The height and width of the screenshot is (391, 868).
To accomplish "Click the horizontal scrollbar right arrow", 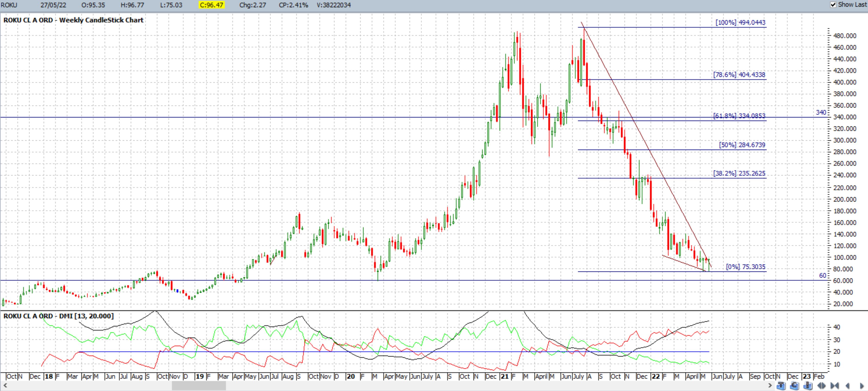I will 770,386.
